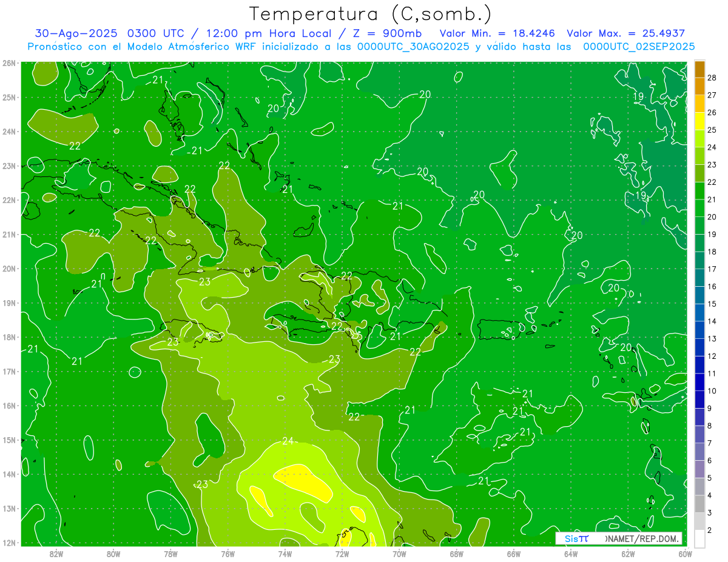The width and height of the screenshot is (728, 562).
Task: Click color scale value 5
Action: click(x=710, y=478)
